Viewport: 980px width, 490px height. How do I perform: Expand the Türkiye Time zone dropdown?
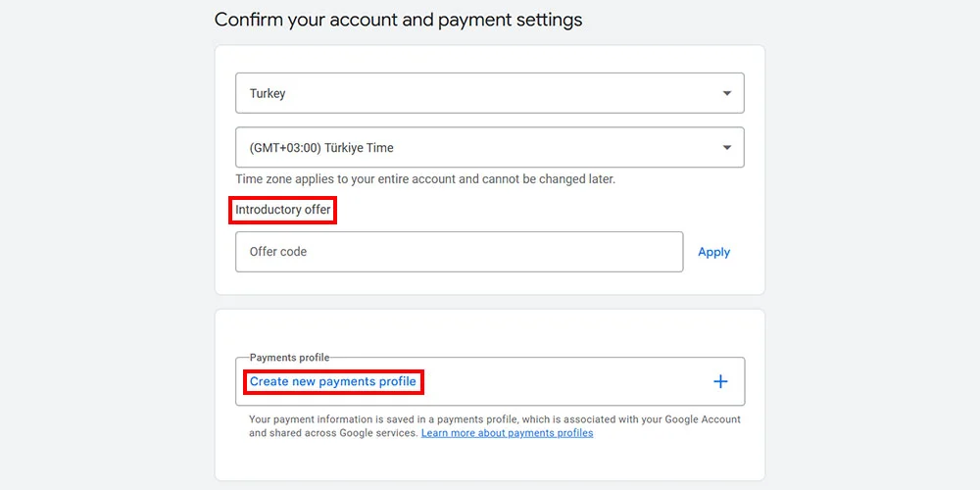click(489, 148)
